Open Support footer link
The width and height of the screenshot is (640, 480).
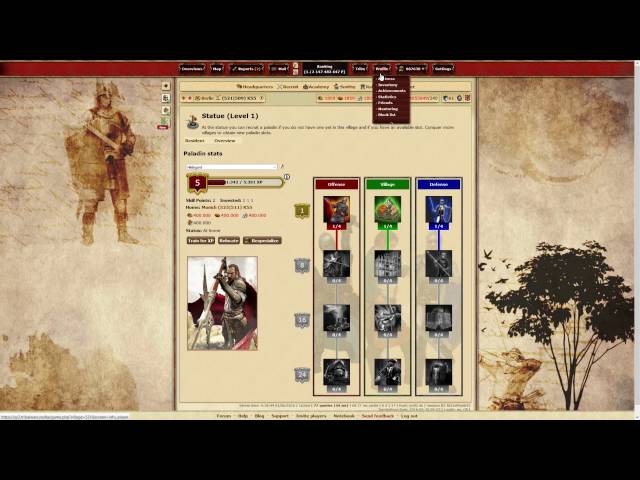pos(280,416)
